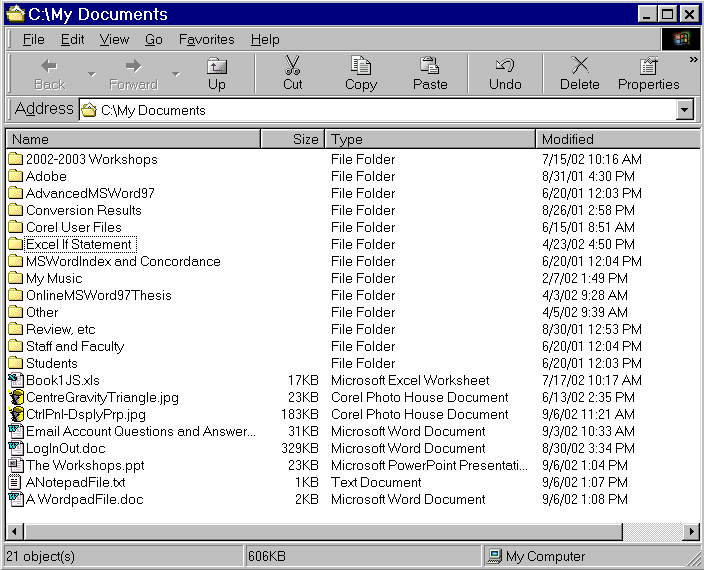This screenshot has height=570, width=704.
Task: Open the Back history dropdown arrow
Action: point(92,74)
